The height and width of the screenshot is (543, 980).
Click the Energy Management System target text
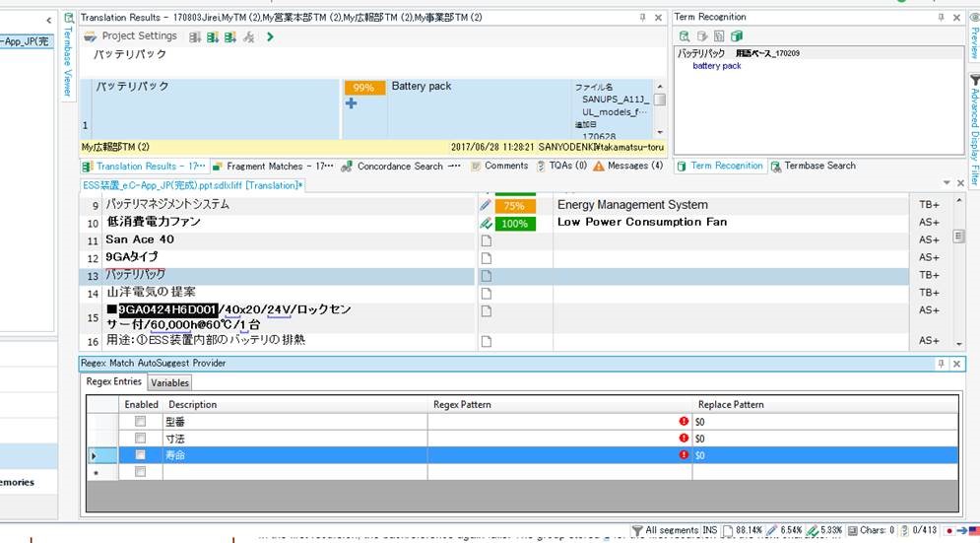[x=632, y=205]
